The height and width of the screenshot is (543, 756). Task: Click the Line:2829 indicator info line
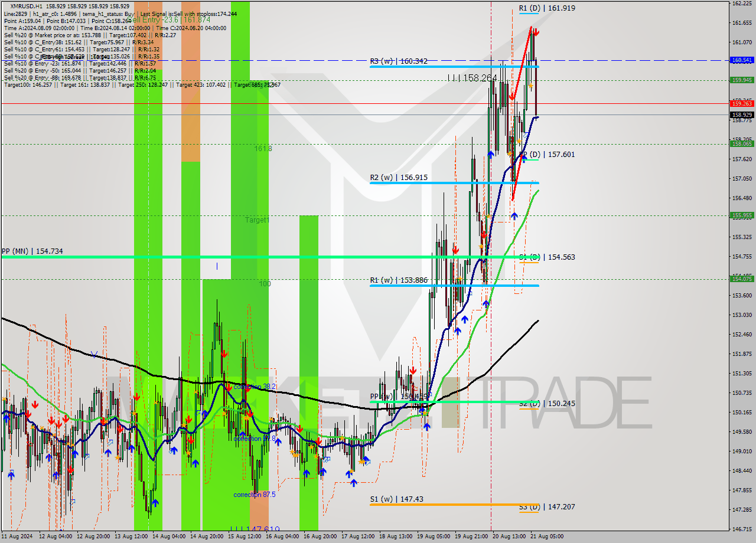120,14
